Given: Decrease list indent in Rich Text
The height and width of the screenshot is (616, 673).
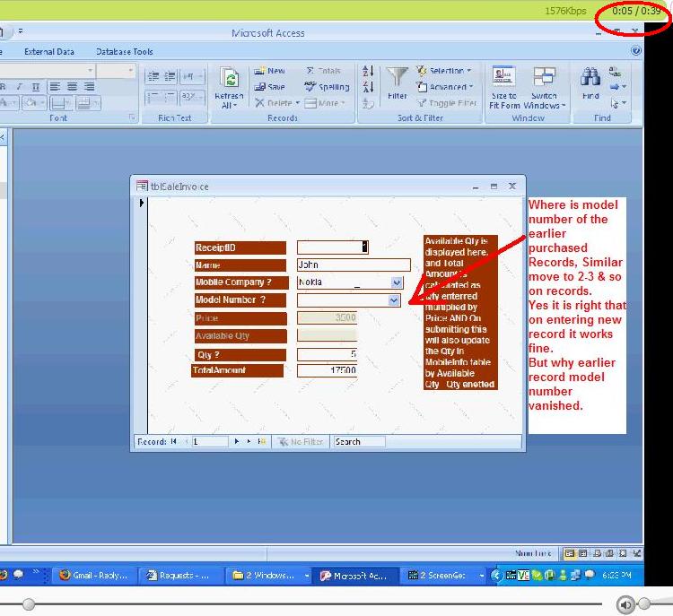Looking at the screenshot, I should [x=153, y=76].
